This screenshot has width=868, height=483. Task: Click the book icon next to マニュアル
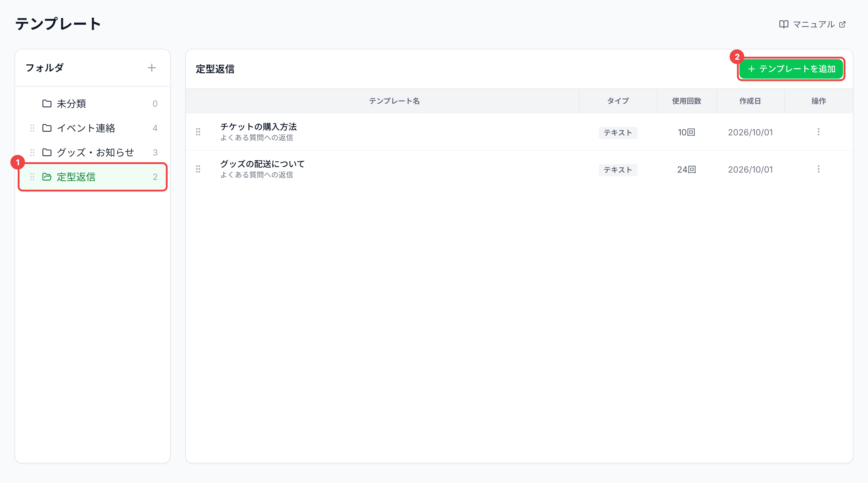(784, 24)
